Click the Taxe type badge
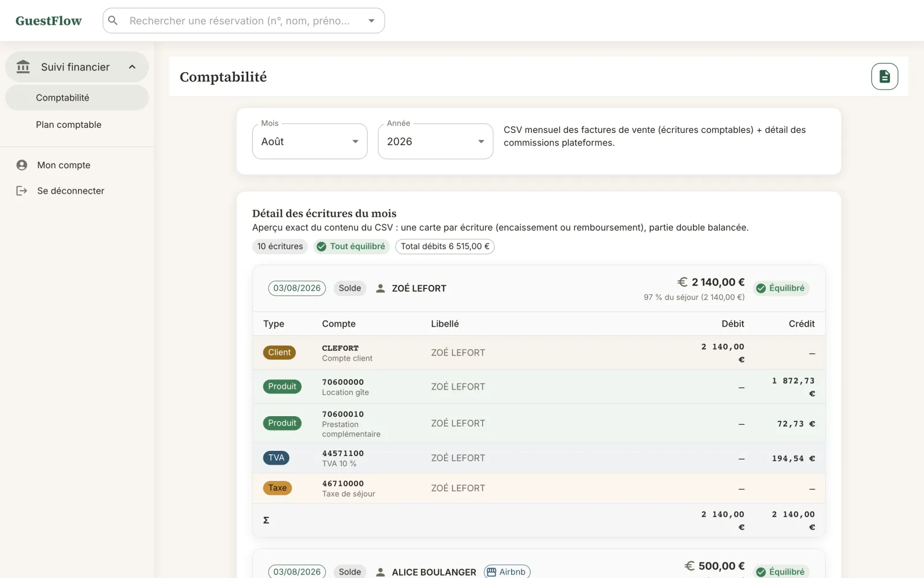 277,488
